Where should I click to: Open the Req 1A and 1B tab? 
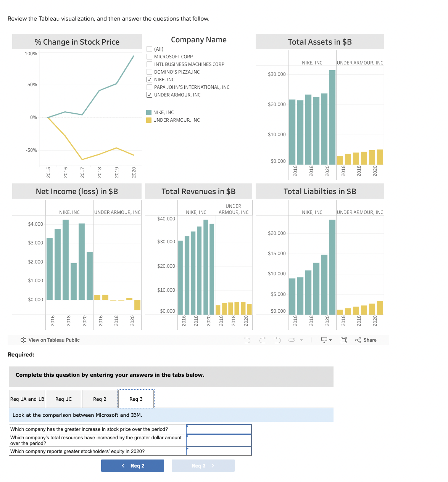27,399
